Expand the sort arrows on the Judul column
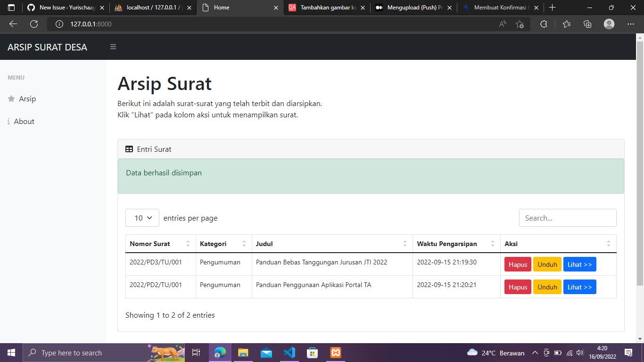 tap(405, 243)
